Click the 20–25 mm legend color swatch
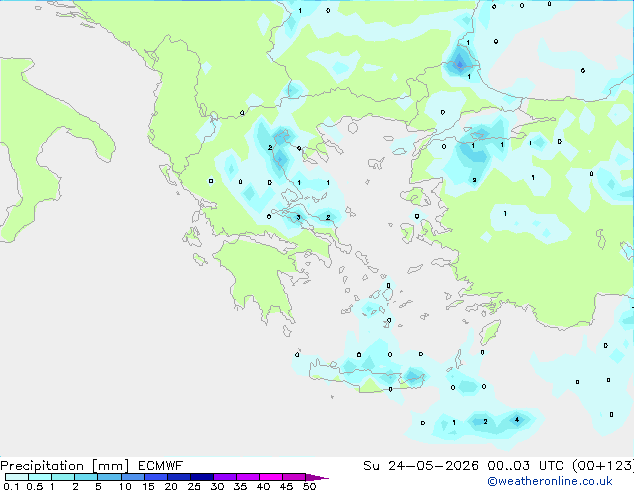 point(179,477)
